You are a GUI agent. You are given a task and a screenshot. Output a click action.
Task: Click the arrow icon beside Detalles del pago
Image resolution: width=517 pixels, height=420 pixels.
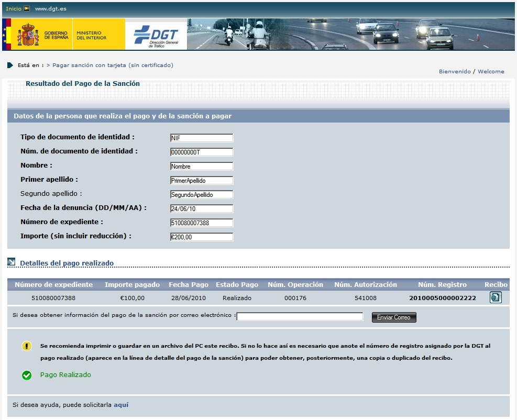pyautogui.click(x=12, y=262)
